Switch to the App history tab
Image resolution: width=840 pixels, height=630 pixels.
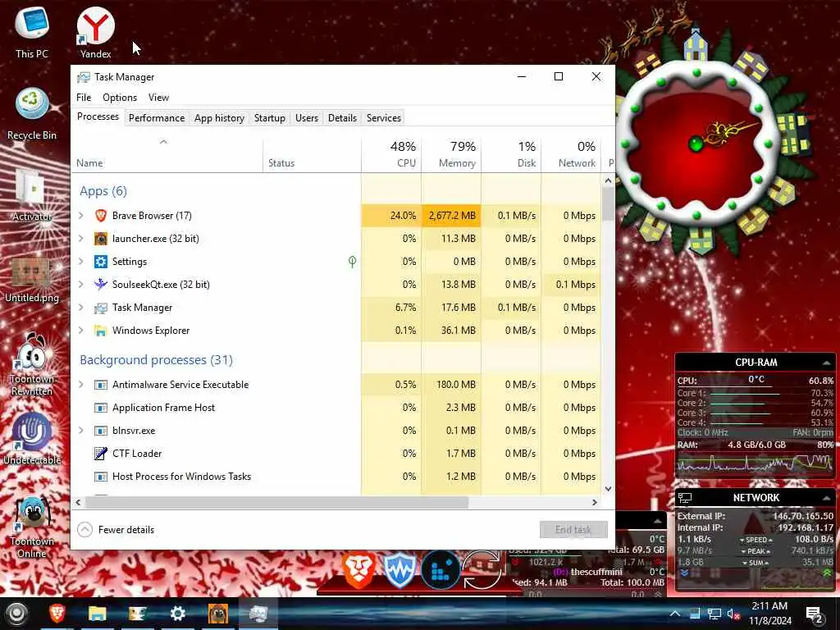point(219,118)
